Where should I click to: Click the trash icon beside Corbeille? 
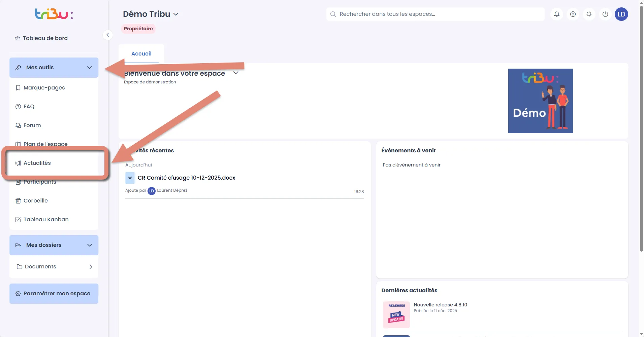[x=18, y=201]
